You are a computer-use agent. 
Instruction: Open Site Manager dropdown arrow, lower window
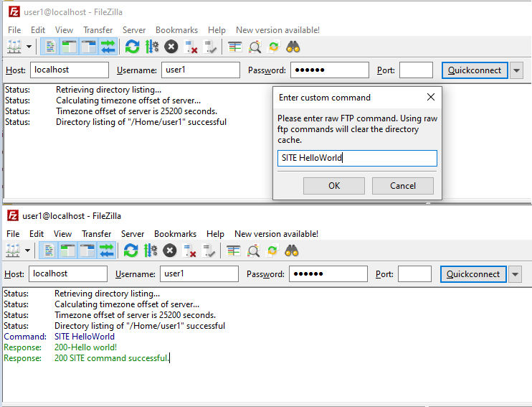(29, 251)
